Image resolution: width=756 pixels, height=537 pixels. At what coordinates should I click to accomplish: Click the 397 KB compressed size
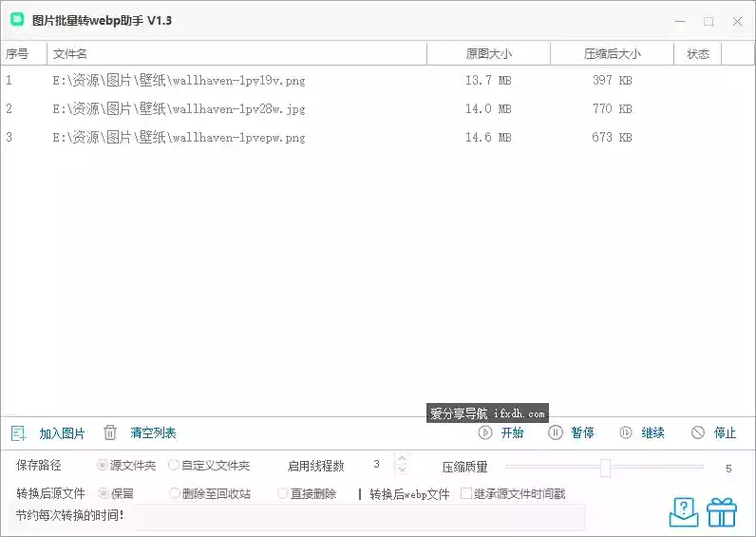click(x=612, y=80)
